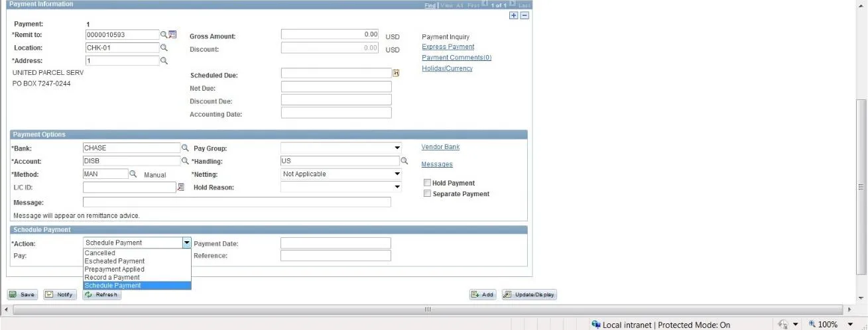Open lookup for Account field

click(x=185, y=161)
